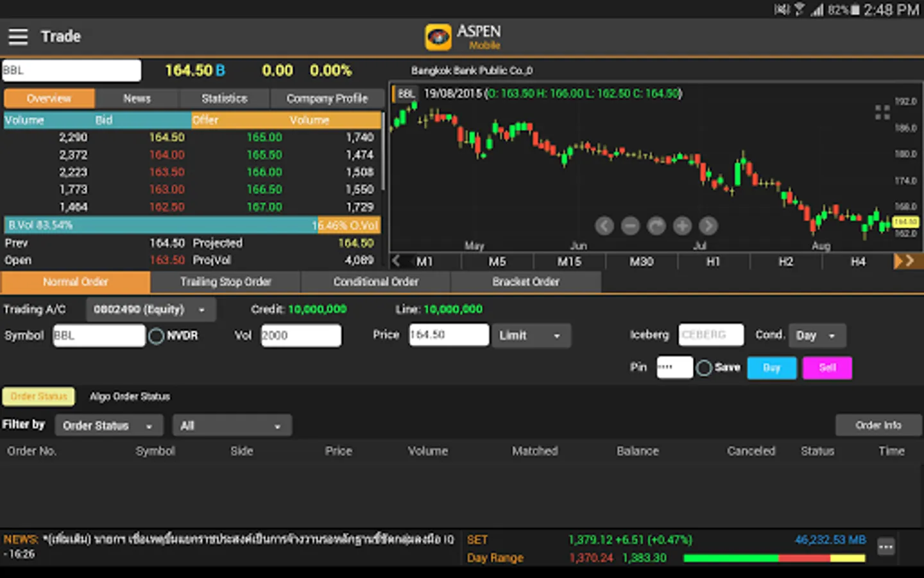Click the BBL chart symbol label
924x578 pixels.
point(406,94)
